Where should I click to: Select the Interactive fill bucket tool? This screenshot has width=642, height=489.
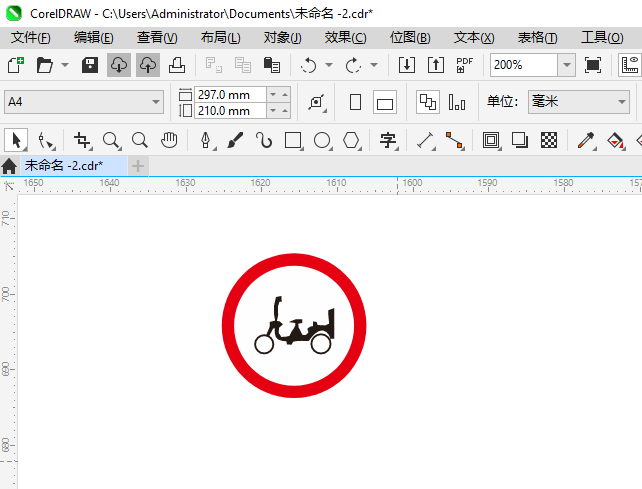(x=615, y=140)
